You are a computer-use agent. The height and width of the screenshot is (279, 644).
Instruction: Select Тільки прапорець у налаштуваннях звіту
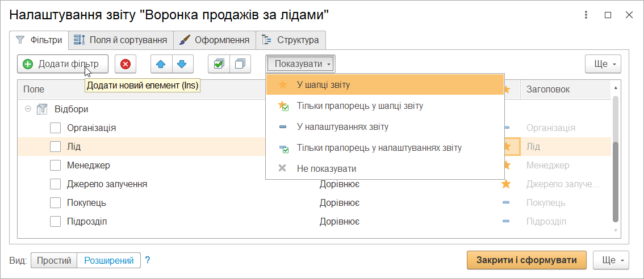point(385,147)
